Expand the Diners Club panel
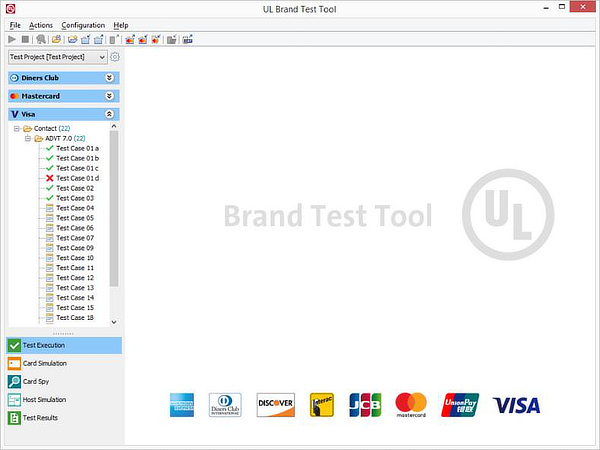The height and width of the screenshot is (450, 600). pyautogui.click(x=109, y=78)
